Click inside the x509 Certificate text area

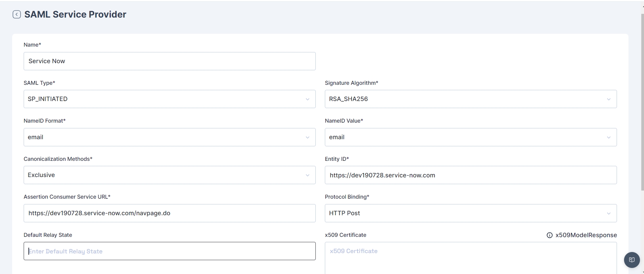coord(471,260)
